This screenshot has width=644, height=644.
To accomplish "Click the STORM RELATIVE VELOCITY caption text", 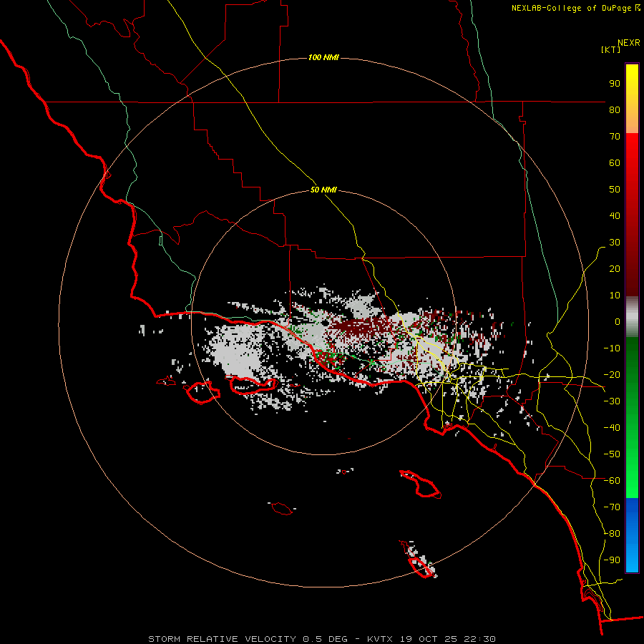I will click(222, 639).
